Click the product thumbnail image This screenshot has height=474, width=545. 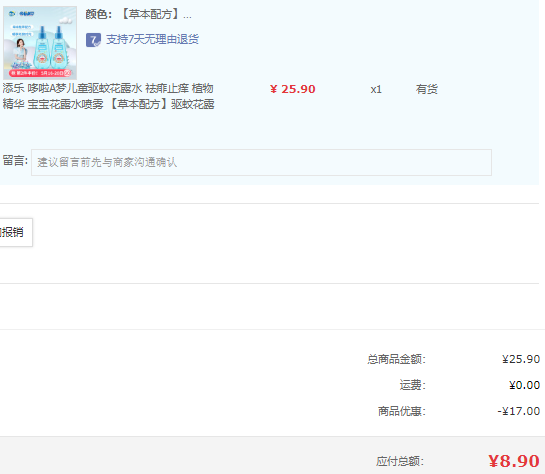[40, 43]
